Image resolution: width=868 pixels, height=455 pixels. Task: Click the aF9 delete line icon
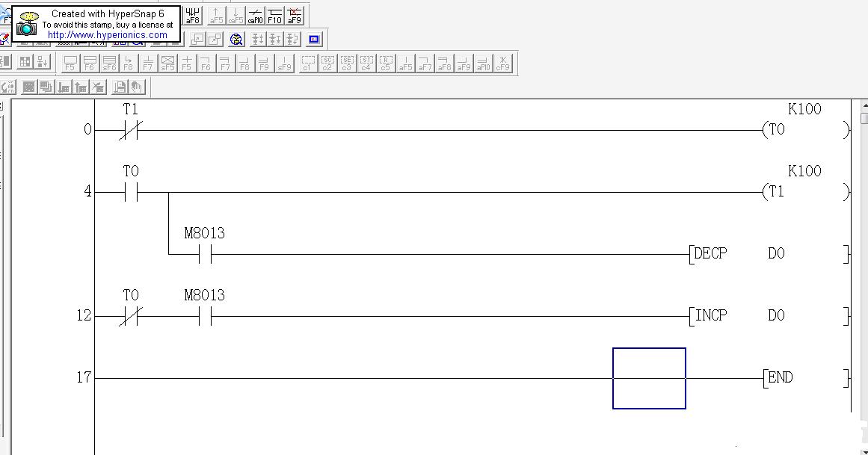pyautogui.click(x=295, y=16)
